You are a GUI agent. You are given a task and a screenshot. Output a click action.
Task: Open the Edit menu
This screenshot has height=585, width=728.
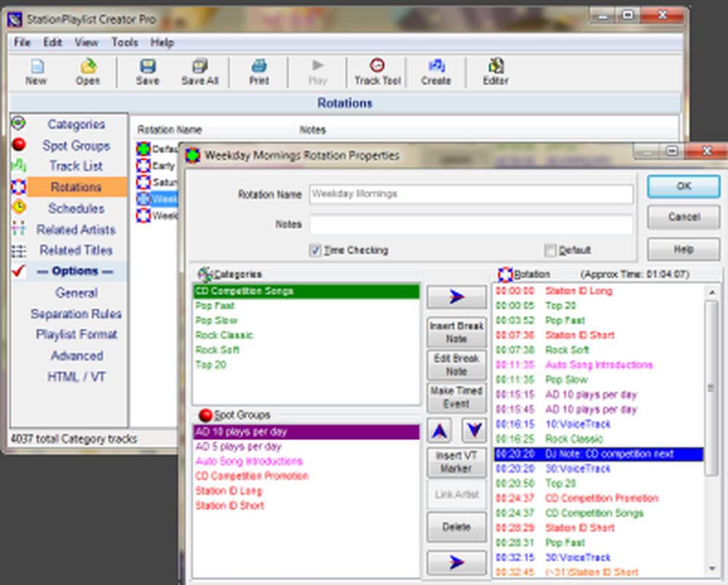pos(52,42)
